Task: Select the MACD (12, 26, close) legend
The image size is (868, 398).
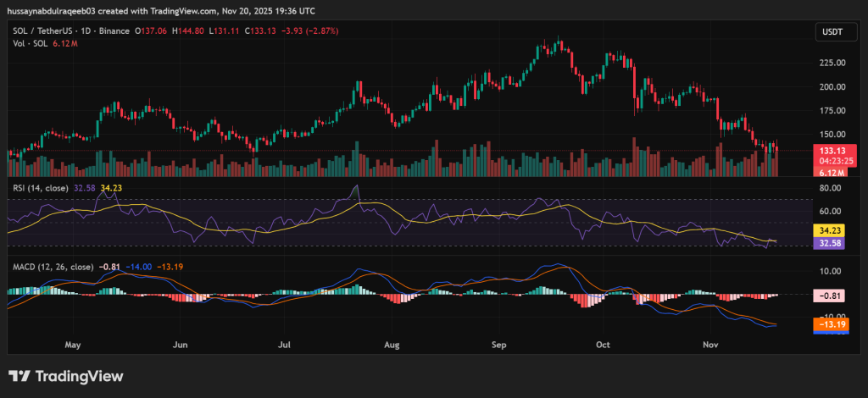Action: coord(51,268)
